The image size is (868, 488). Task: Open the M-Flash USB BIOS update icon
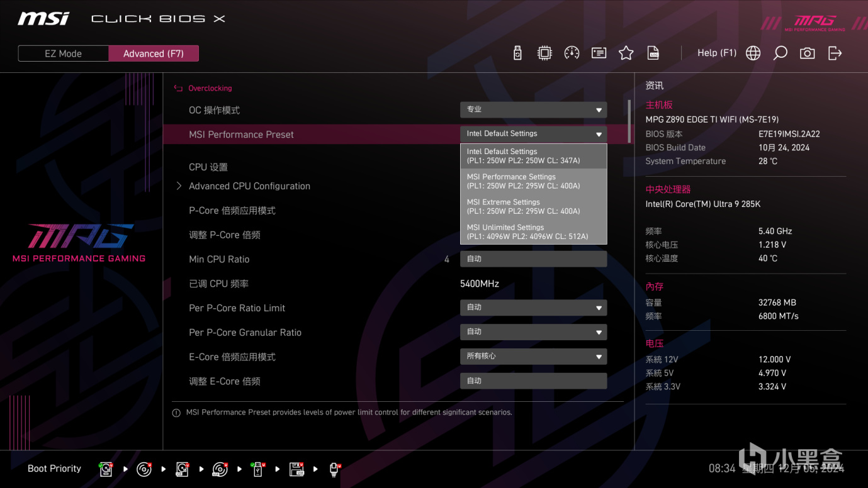517,53
